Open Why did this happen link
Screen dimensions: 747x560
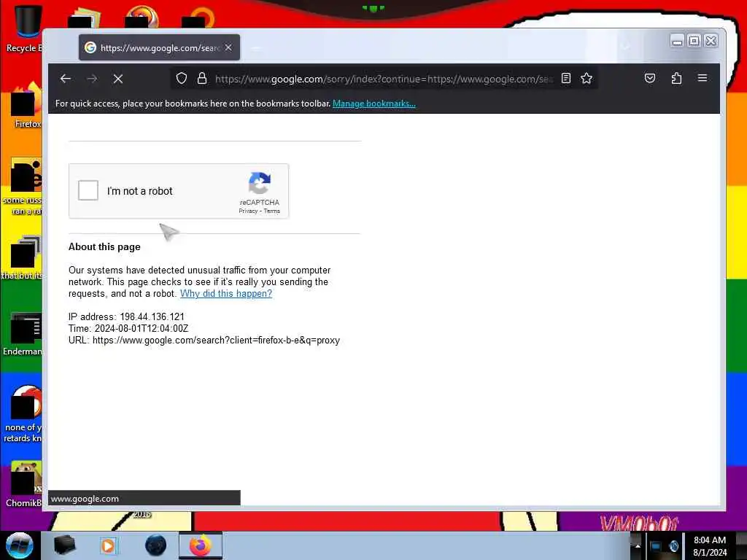(226, 293)
